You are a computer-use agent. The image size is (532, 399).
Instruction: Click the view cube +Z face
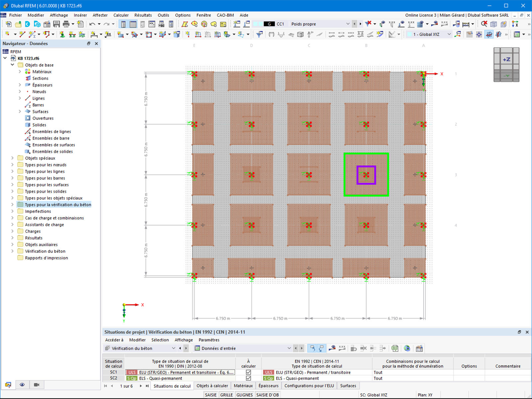pos(506,60)
